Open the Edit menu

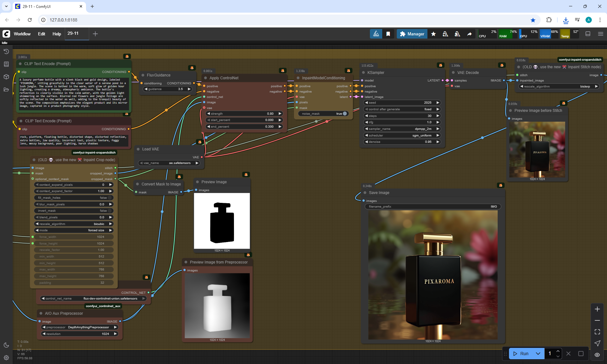pos(41,34)
